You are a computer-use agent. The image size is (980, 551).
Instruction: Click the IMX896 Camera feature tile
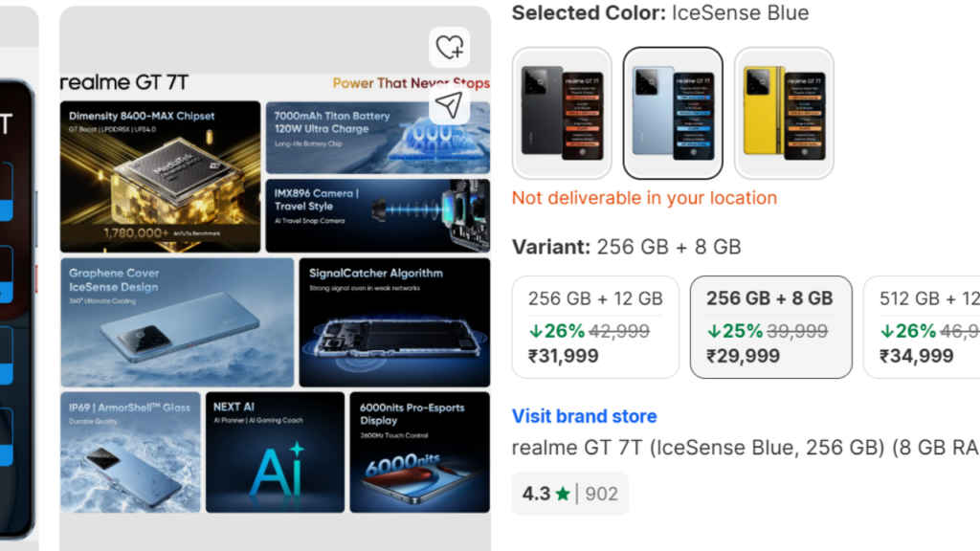click(376, 215)
